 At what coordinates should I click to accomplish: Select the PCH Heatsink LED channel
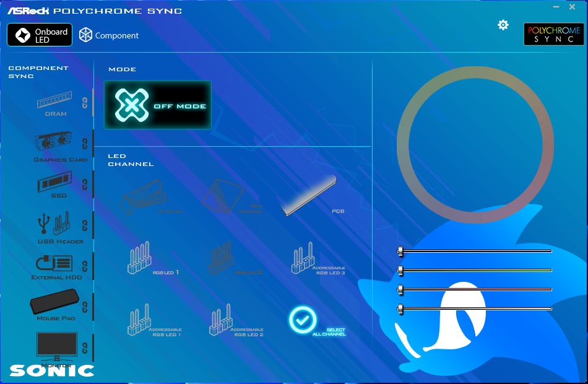pyautogui.click(x=231, y=197)
